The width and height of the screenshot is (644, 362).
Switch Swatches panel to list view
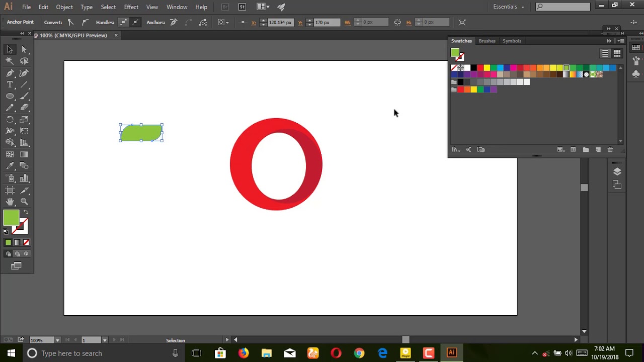pos(605,53)
